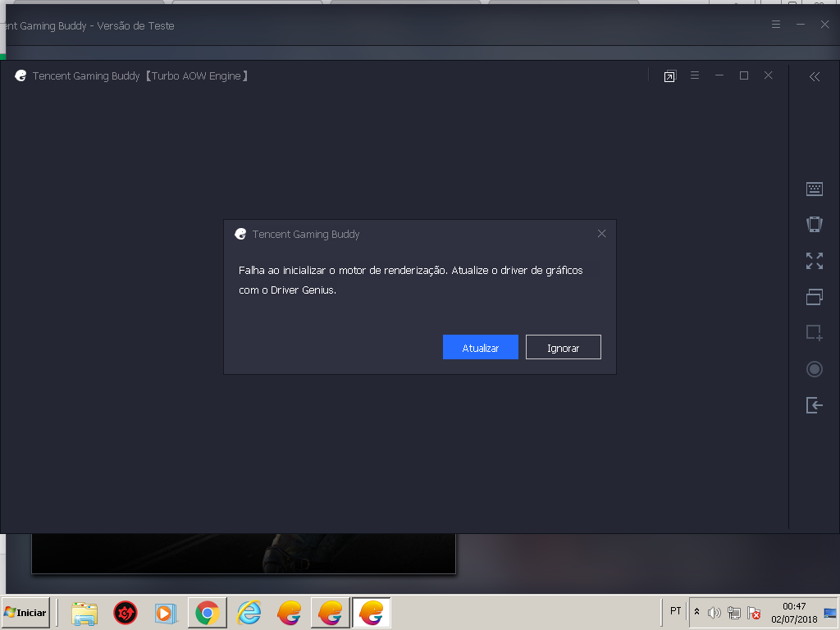840x630 pixels.
Task: Click the PT language indicator in tray
Action: [x=676, y=611]
